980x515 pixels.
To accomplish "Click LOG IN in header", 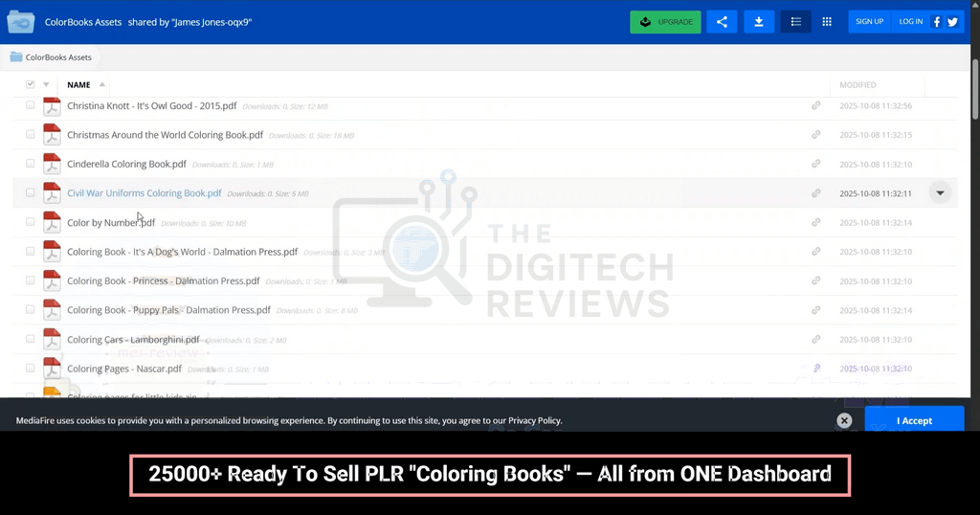I will pos(911,22).
